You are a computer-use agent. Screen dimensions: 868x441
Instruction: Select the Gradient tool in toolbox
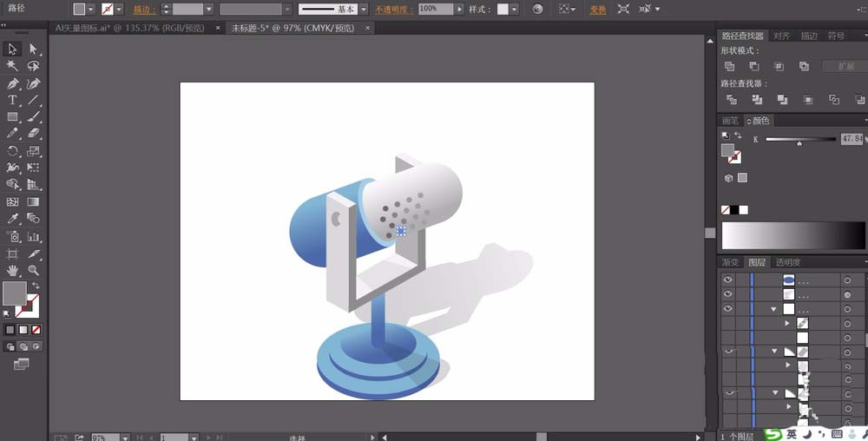[x=33, y=202]
